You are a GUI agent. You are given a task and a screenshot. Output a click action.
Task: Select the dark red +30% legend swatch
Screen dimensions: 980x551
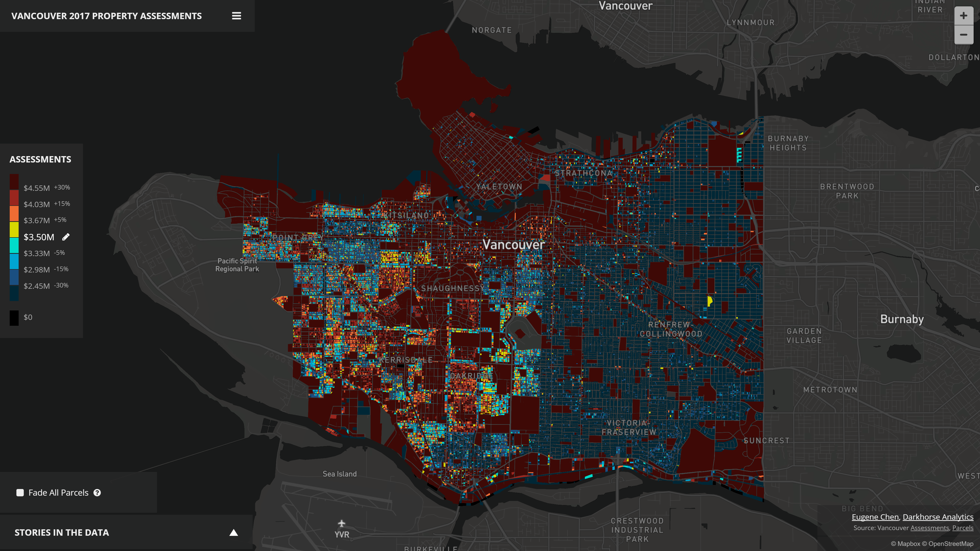coord(14,182)
